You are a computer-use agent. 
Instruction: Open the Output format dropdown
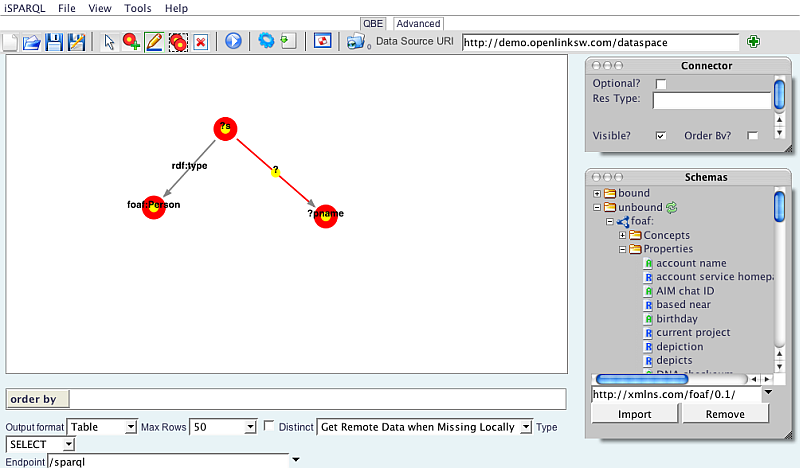point(131,427)
